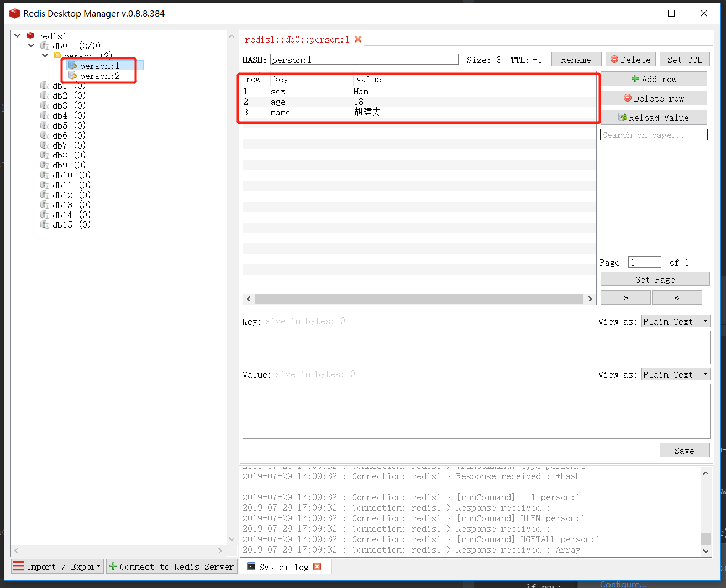Click the db11 database icon
The width and height of the screenshot is (726, 588).
45,185
